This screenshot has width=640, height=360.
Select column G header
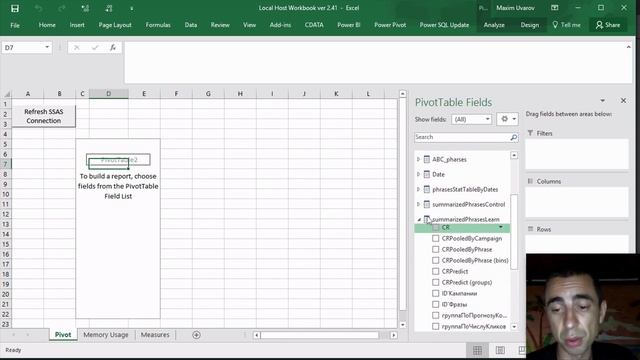pyautogui.click(x=208, y=93)
